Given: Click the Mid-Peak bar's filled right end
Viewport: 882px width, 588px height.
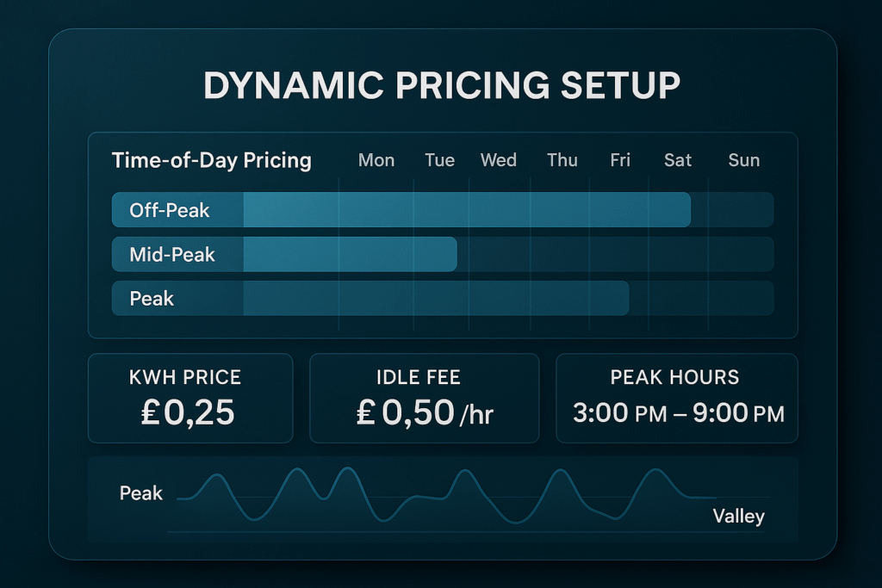Looking at the screenshot, I should pyautogui.click(x=451, y=255).
